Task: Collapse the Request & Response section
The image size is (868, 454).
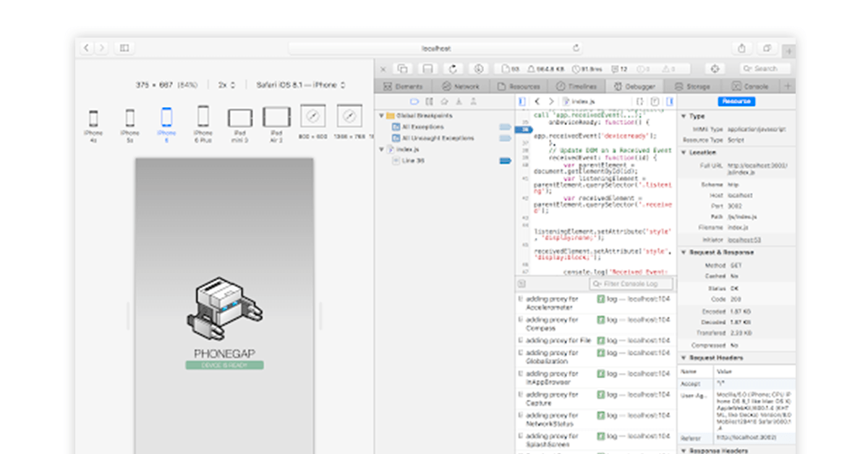Action: 684,252
